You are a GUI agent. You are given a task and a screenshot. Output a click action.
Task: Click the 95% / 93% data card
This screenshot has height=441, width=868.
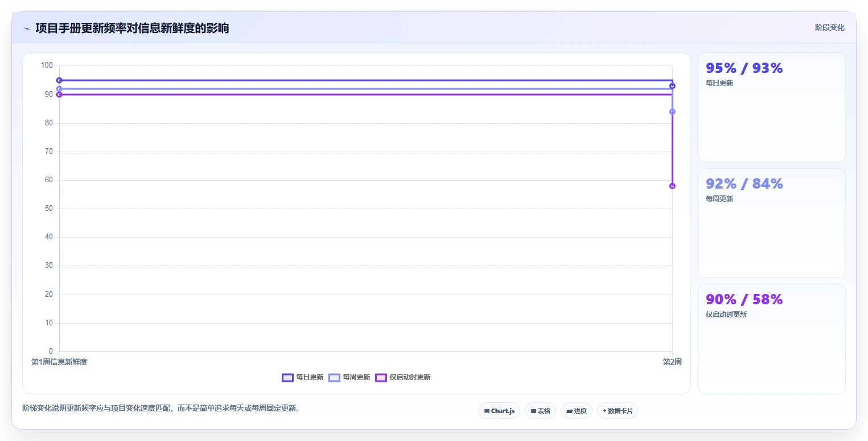click(x=771, y=108)
